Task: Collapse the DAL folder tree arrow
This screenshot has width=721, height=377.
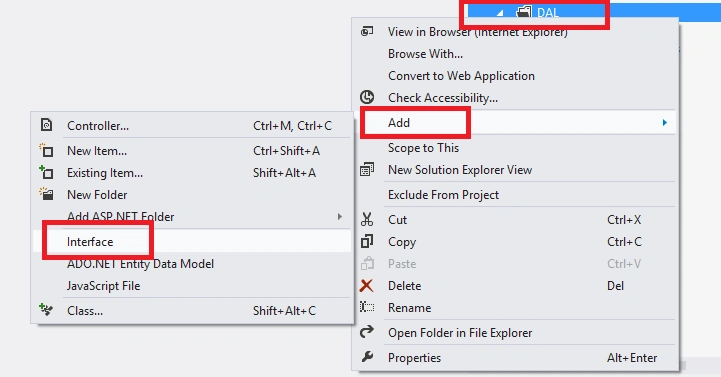Action: (500, 13)
